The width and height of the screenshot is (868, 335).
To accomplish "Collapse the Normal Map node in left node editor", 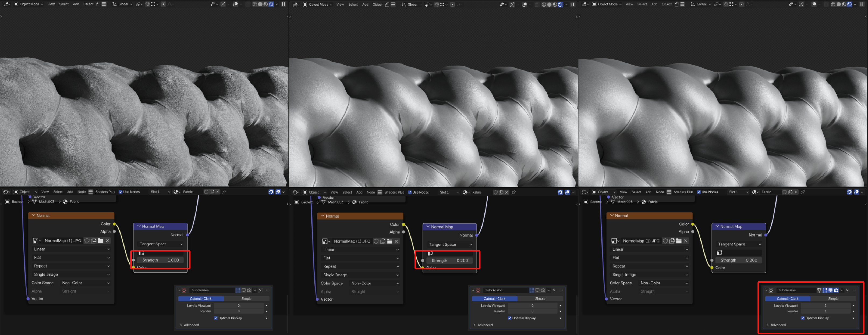I will point(139,226).
